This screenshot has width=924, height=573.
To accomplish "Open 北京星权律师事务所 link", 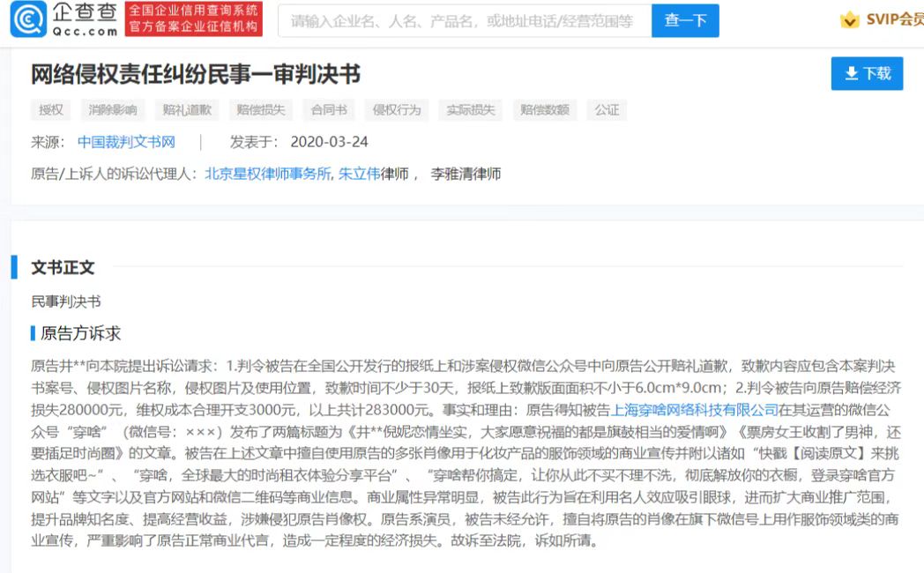I will pos(267,174).
